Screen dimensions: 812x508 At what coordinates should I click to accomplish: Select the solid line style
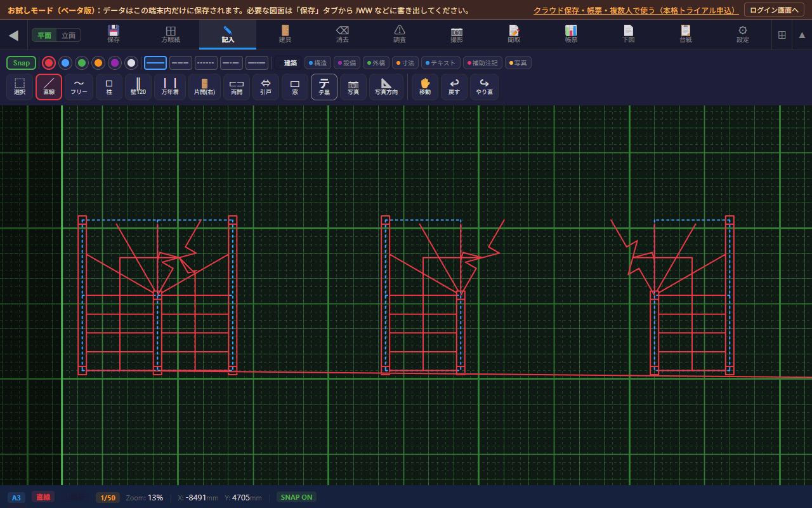tap(155, 63)
